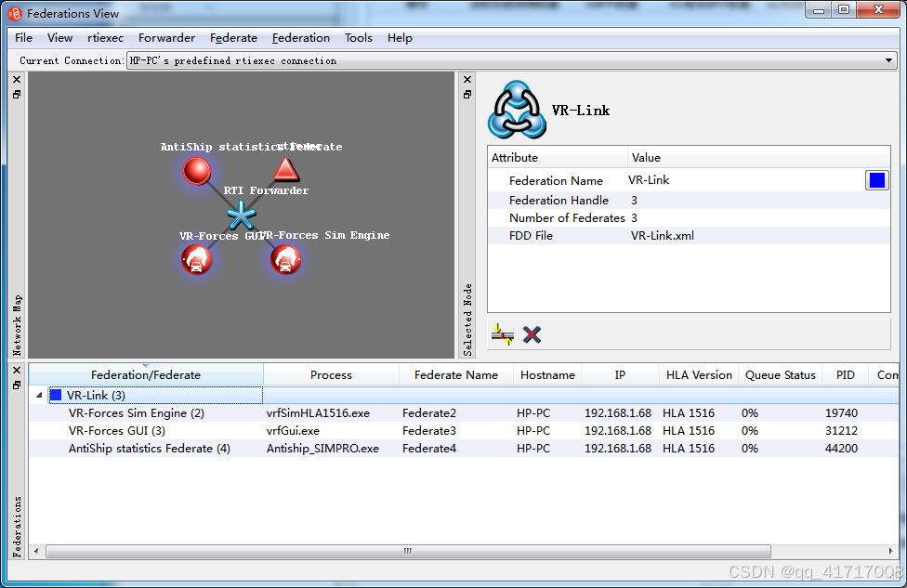Maximize the Federations View window
Viewport: 907px width, 588px height.
(844, 10)
